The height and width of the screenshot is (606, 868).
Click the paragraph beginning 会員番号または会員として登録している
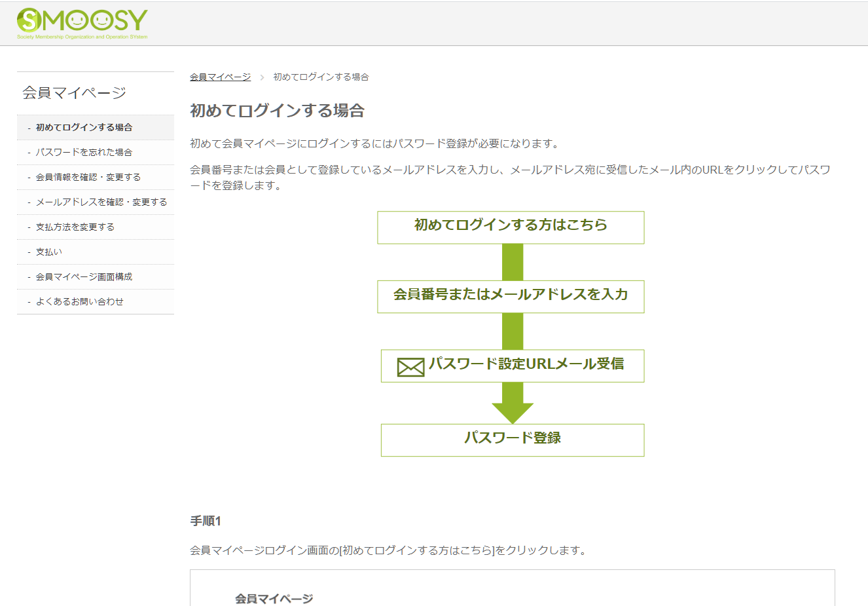point(511,178)
